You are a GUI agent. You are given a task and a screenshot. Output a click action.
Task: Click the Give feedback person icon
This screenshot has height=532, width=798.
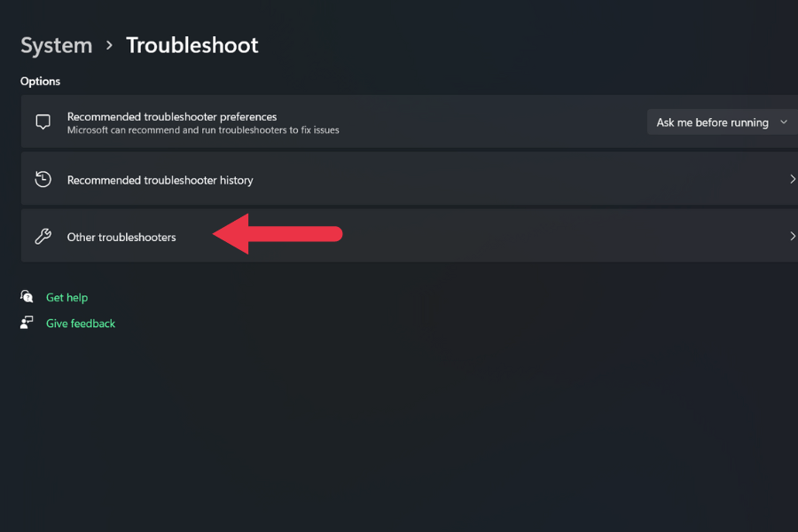coord(27,322)
